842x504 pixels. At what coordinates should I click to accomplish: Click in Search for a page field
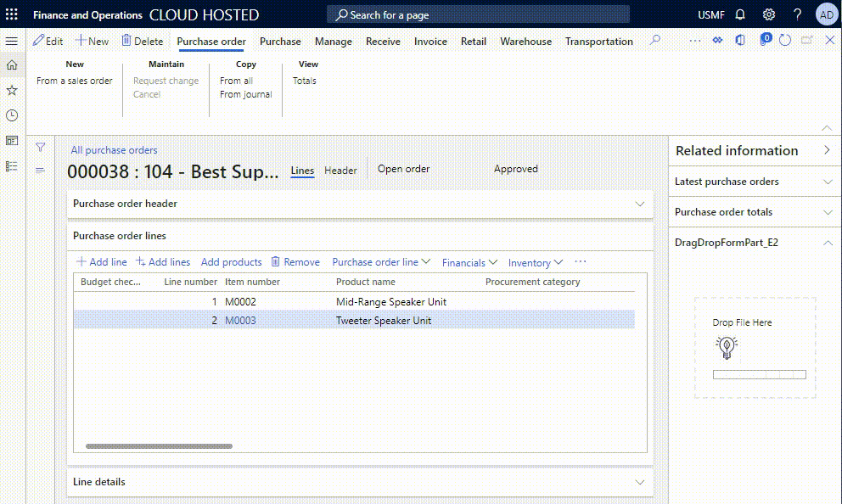point(478,14)
